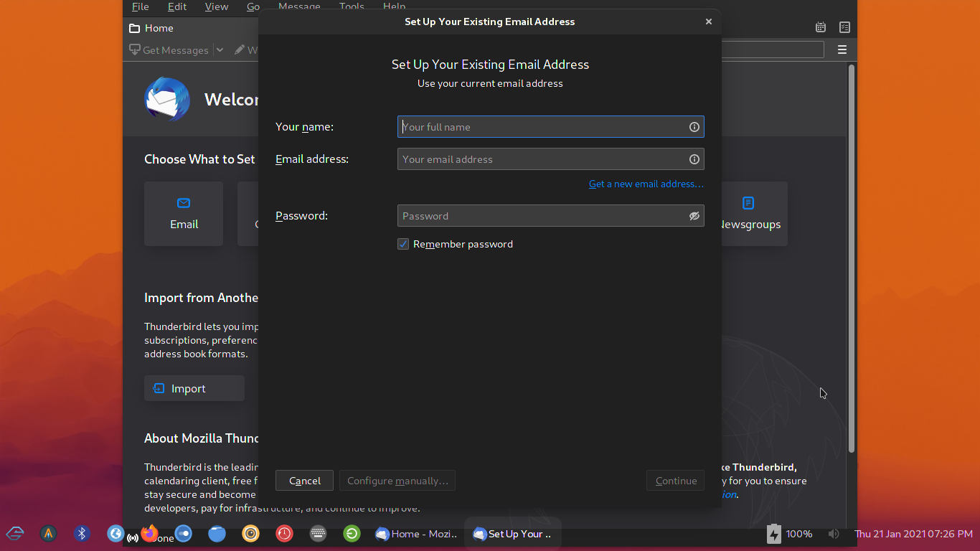Click the battery 100% indicator in tray
980x551 pixels.
point(789,534)
